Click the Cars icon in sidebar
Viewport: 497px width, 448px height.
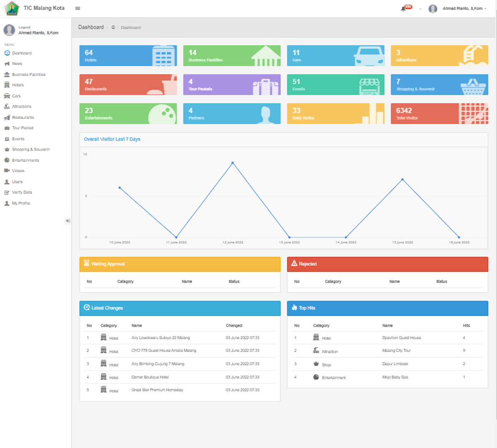[x=7, y=96]
